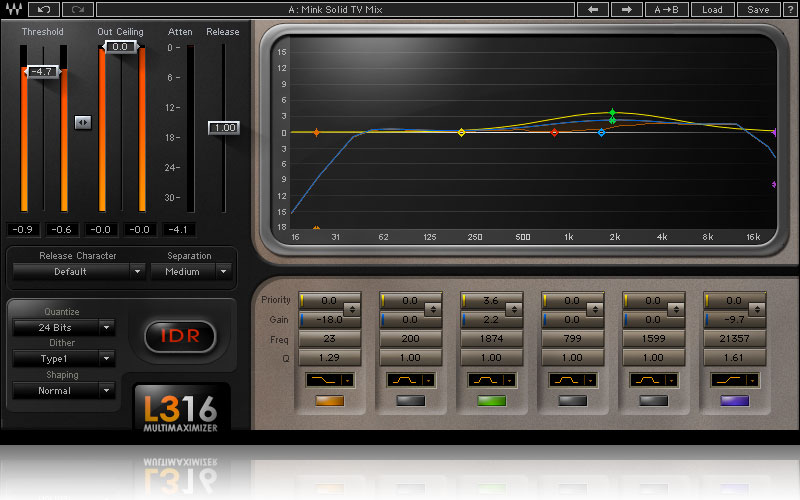
Task: Click the Load button
Action: (712, 9)
